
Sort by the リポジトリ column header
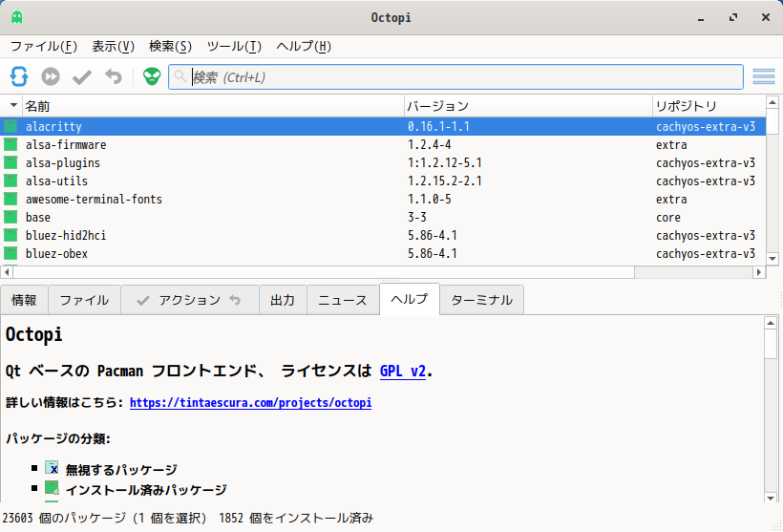point(709,106)
